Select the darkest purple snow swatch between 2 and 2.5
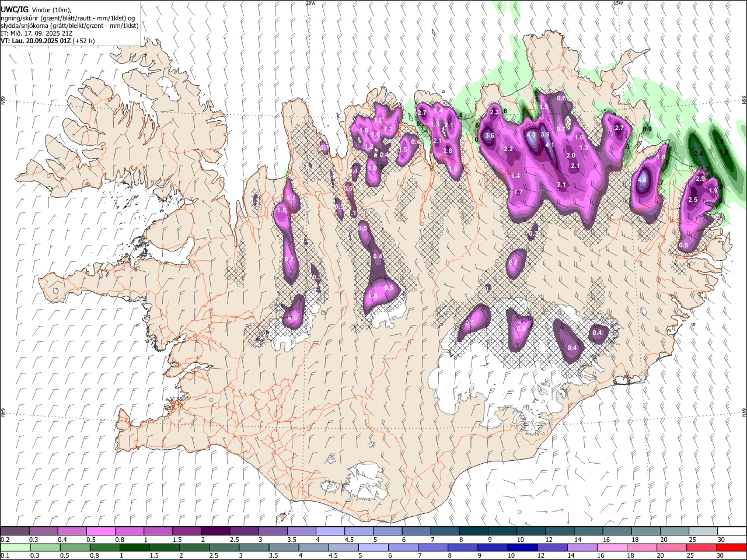This screenshot has width=747, height=560. click(x=215, y=531)
